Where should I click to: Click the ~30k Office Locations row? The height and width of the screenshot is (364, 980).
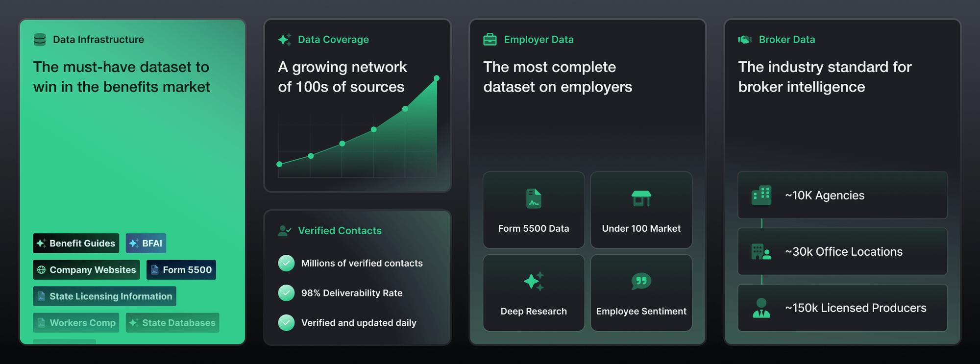[x=842, y=251]
